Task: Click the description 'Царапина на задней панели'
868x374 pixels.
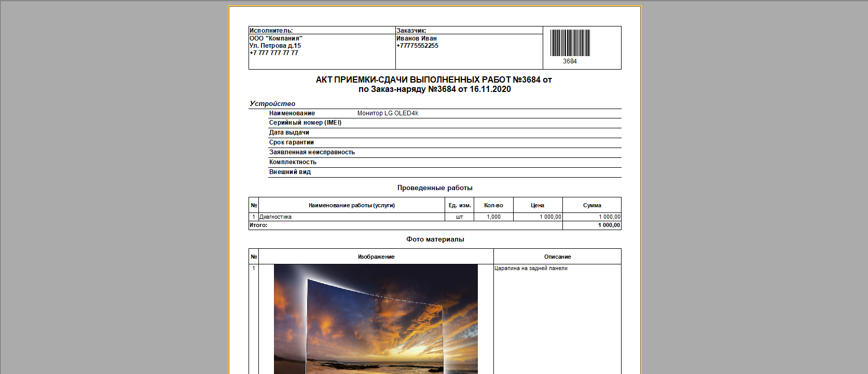Action: pos(531,269)
